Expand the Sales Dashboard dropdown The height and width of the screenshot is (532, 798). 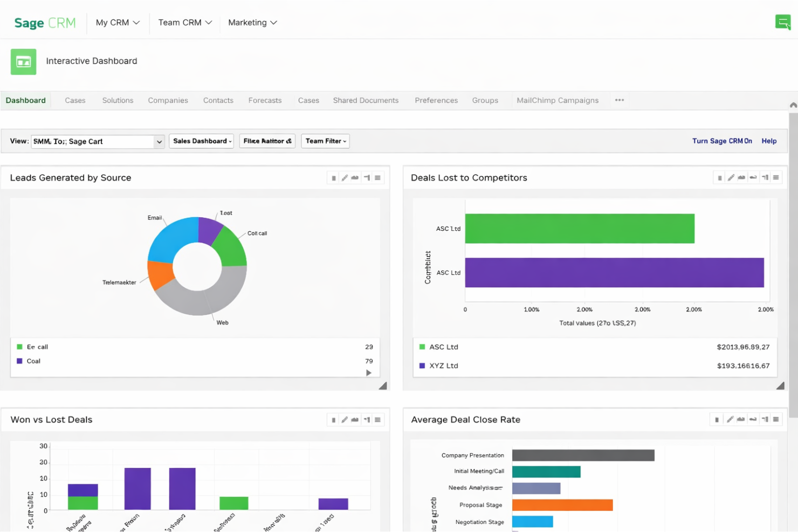click(x=201, y=141)
